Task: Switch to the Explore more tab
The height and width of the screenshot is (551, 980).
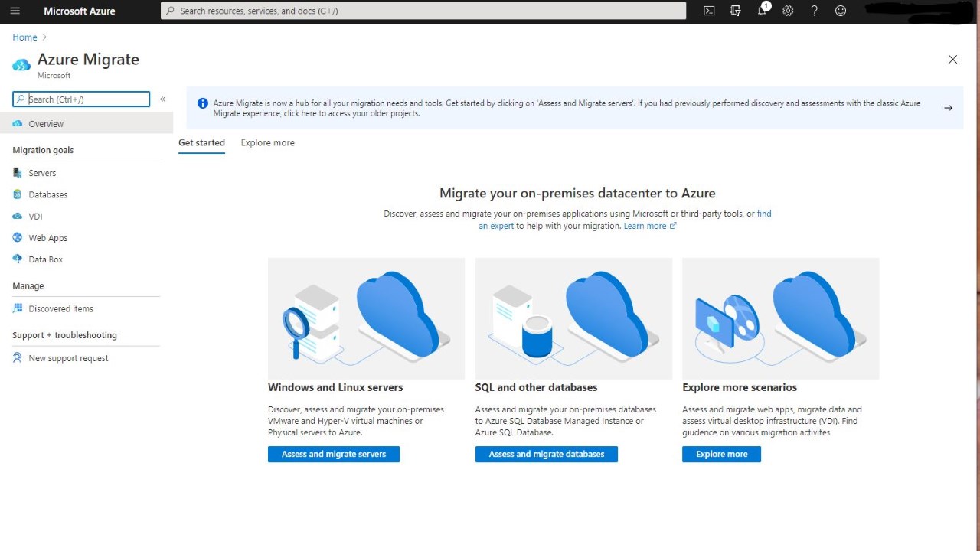Action: 267,142
